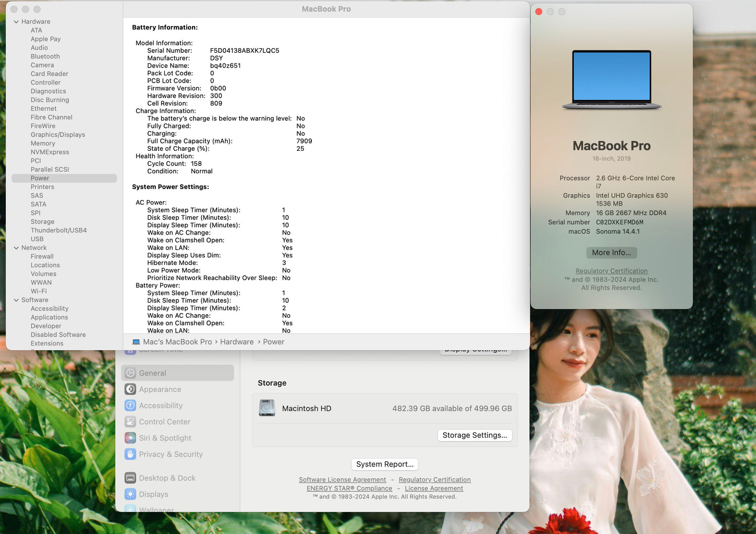
Task: Click the Privacy & Security hand icon
Action: (130, 454)
